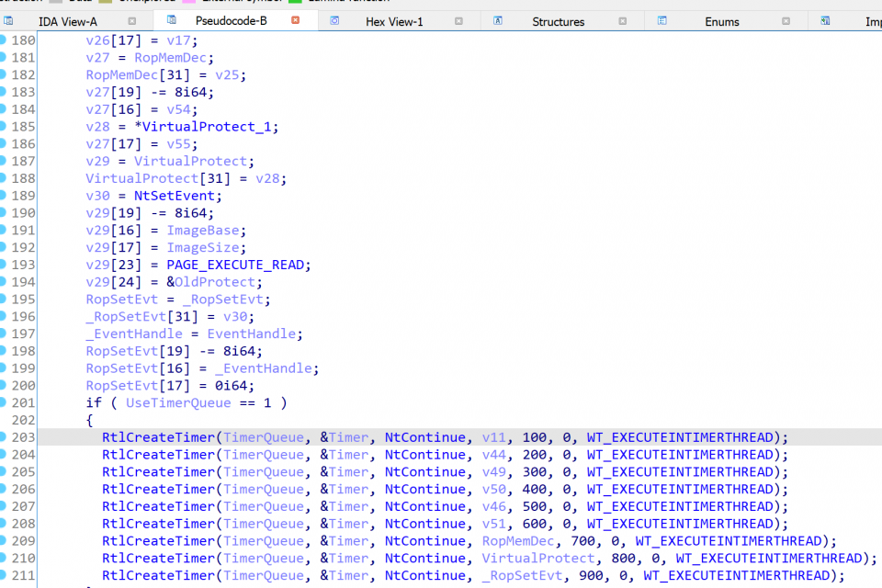
Task: Close the IDA View-A tab
Action: point(132,21)
